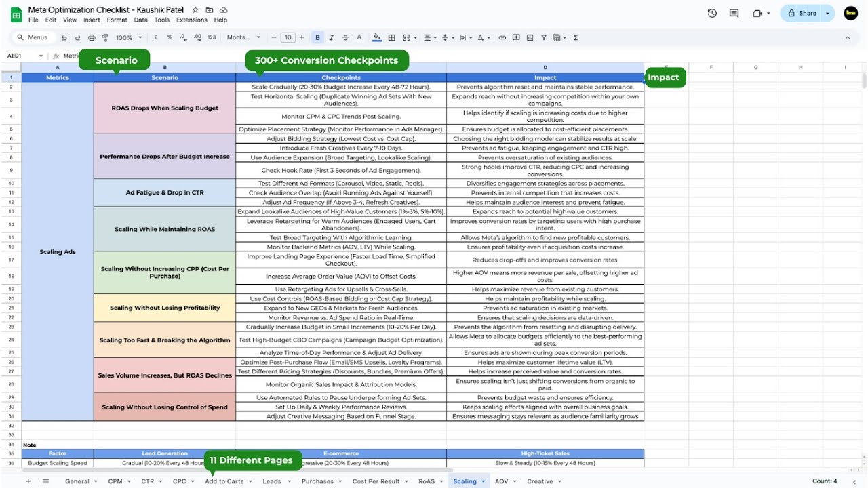Click the Print icon
The image size is (868, 488).
[x=92, y=38]
